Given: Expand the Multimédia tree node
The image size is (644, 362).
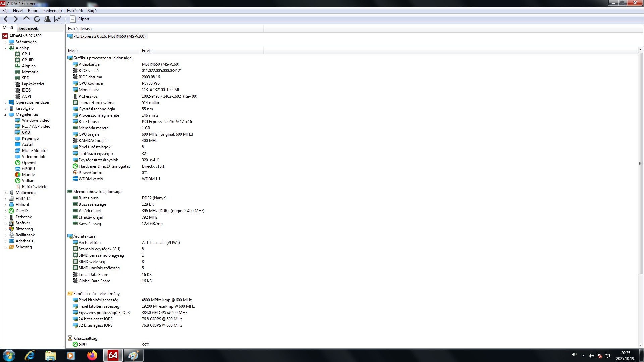Looking at the screenshot, I should coord(5,193).
